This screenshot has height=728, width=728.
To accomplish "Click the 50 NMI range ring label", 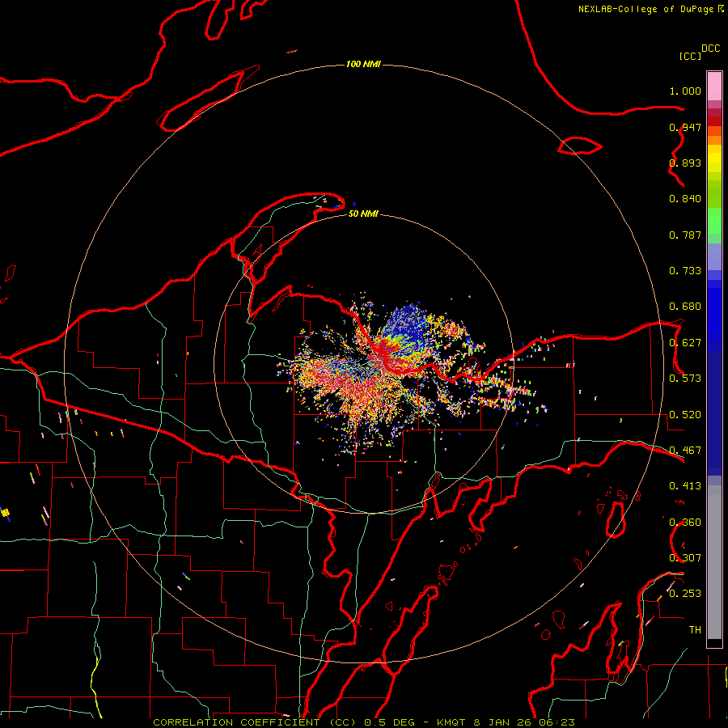I will 363,214.
